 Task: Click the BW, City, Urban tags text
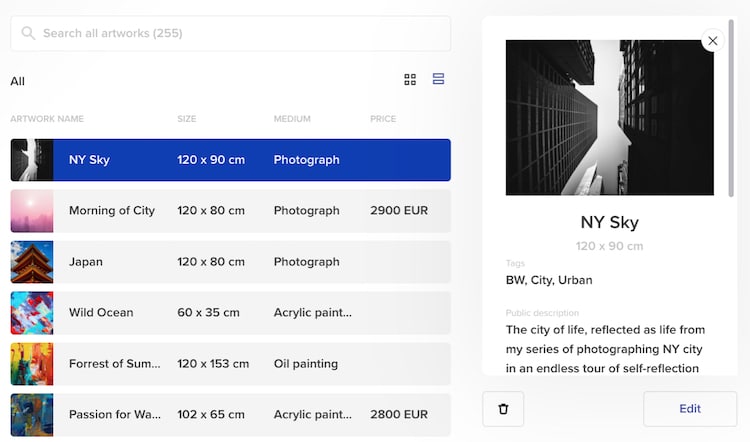pos(547,280)
